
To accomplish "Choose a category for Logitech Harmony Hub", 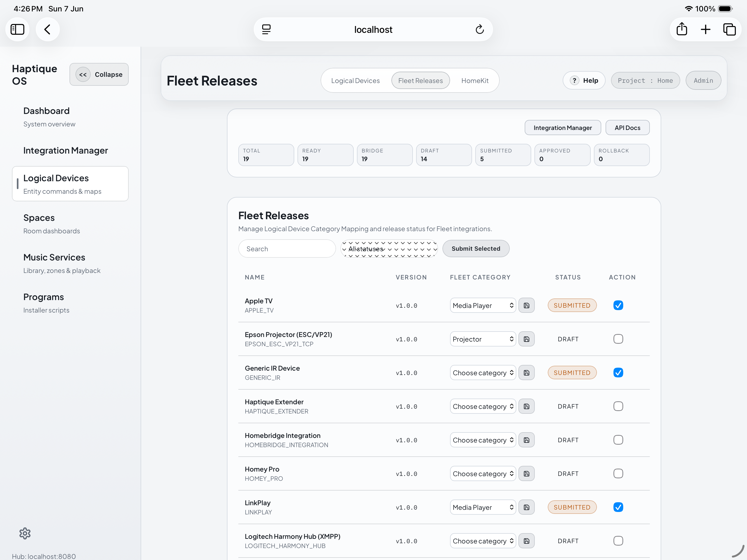I will [x=483, y=541].
